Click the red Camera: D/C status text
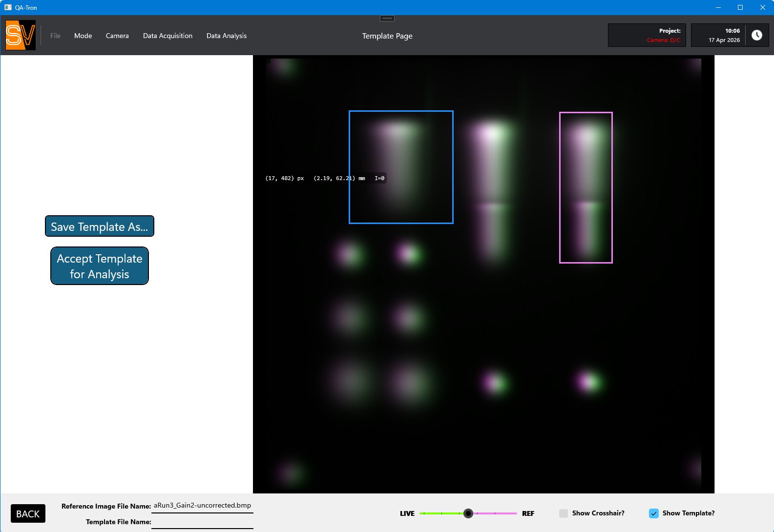 (x=664, y=40)
